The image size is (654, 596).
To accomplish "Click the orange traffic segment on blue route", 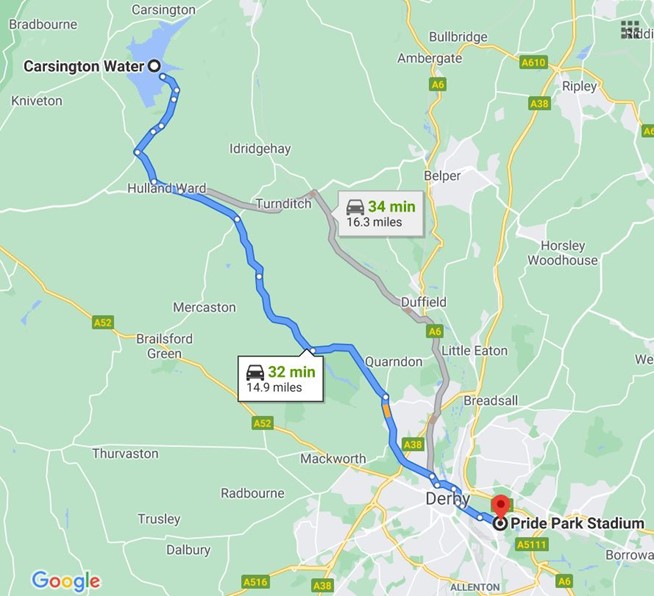I will click(387, 411).
